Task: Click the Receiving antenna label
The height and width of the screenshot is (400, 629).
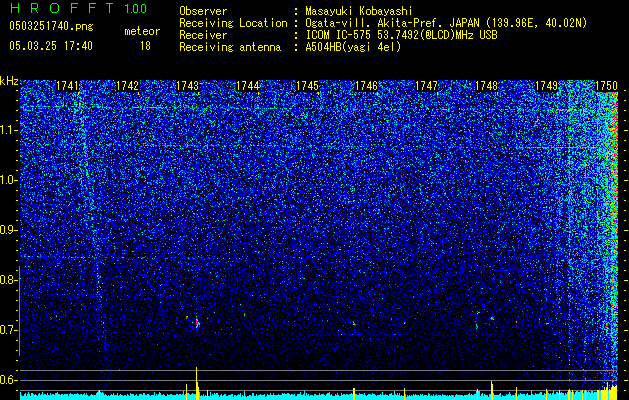Action: [x=230, y=47]
